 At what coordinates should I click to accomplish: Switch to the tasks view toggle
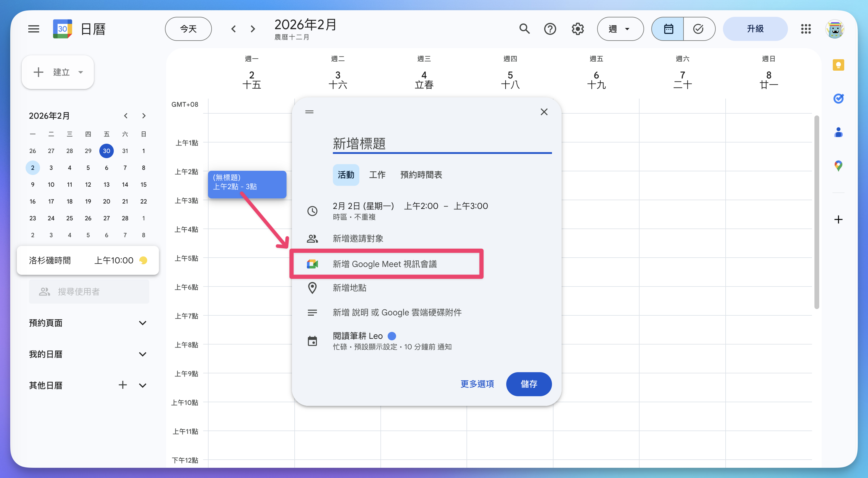(x=698, y=29)
